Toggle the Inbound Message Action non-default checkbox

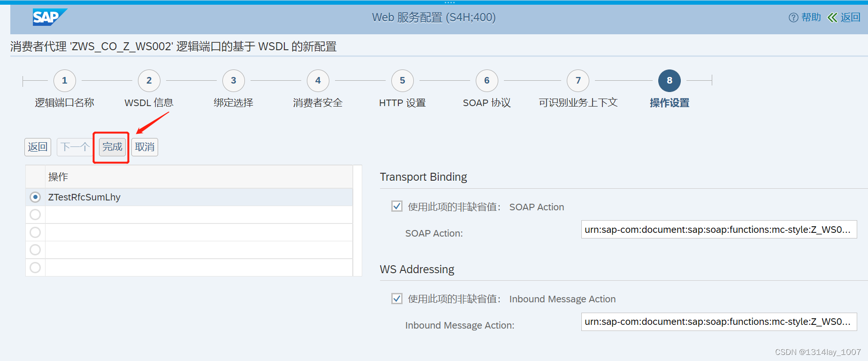(397, 299)
